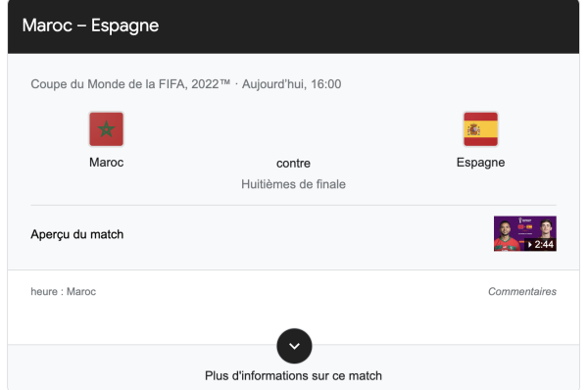Click the 2:44 video duration label
588x390 pixels.
(x=544, y=245)
